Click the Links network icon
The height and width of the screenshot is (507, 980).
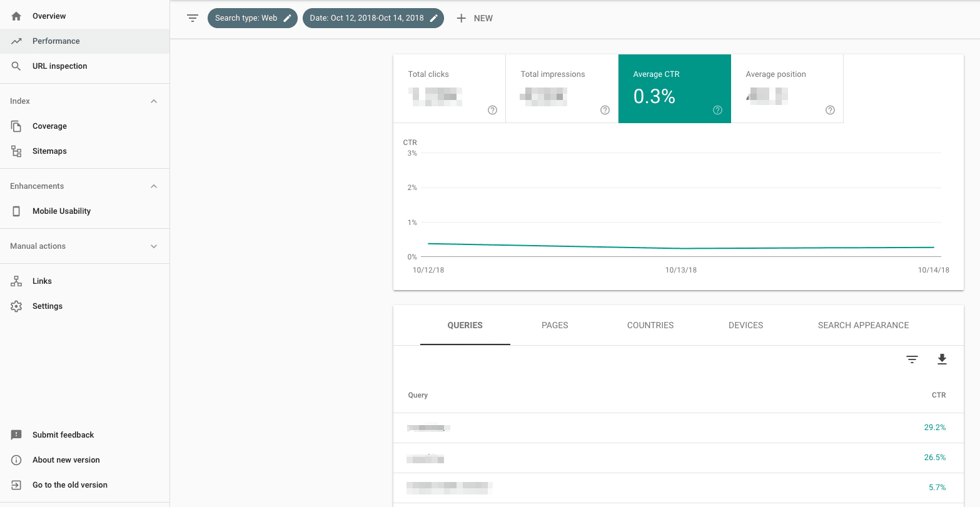16,281
